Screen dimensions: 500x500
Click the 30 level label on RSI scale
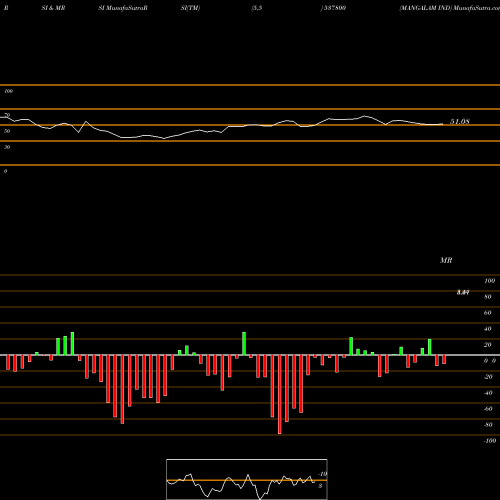pos(7,147)
